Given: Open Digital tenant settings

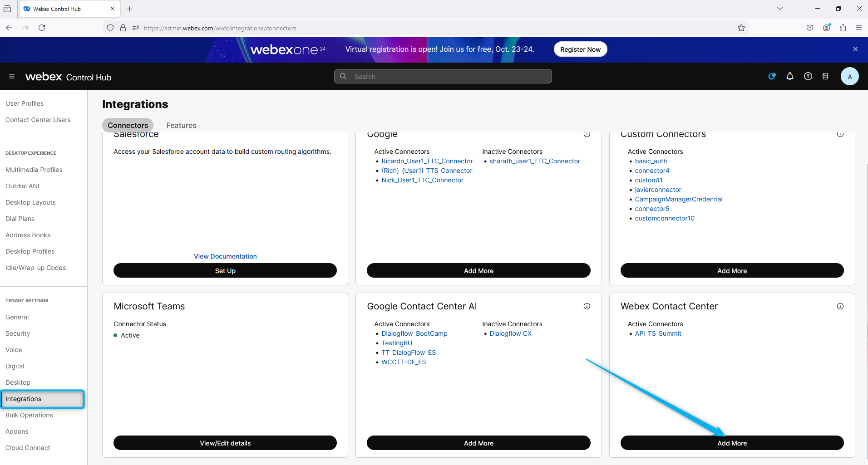Looking at the screenshot, I should [15, 366].
